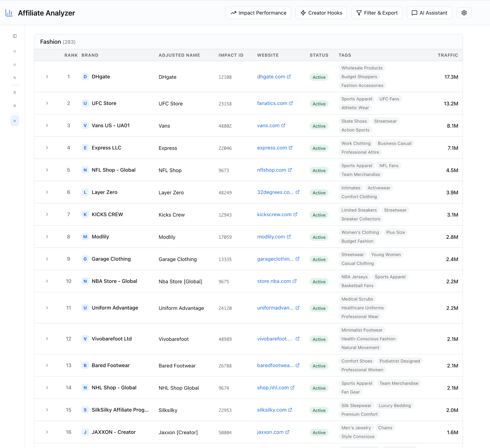Screen dimensions: 490x448
Task: Click the UFC Store letter badge
Action: [85, 104]
